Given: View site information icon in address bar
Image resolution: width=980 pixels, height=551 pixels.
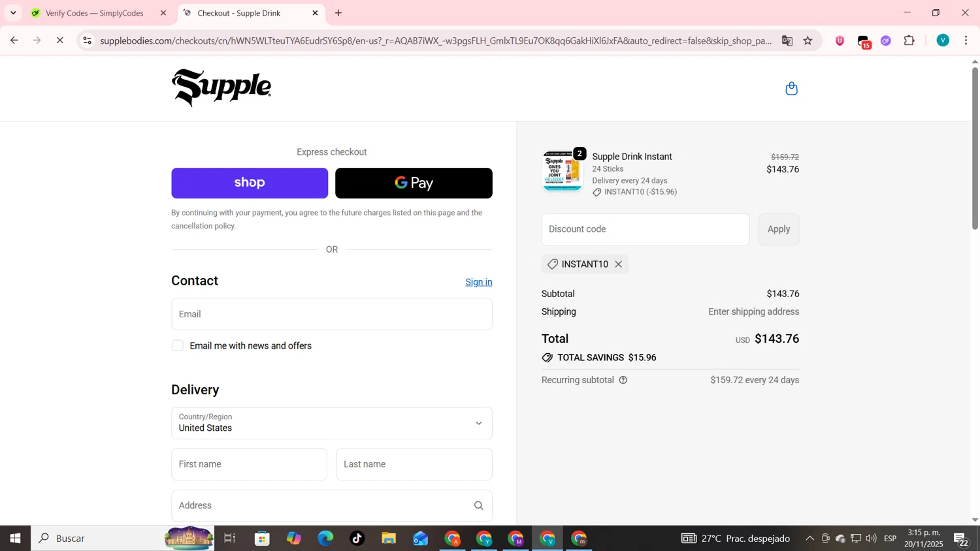Looking at the screenshot, I should [x=87, y=40].
